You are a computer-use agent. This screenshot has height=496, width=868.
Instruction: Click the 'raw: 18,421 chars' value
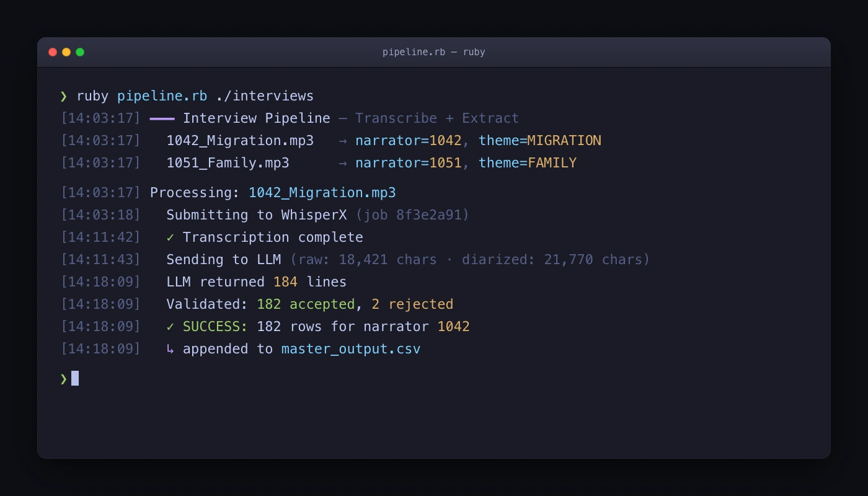click(368, 260)
